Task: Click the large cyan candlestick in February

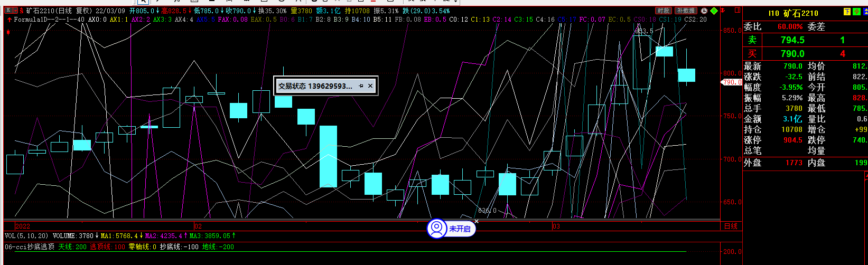Action: (328, 156)
